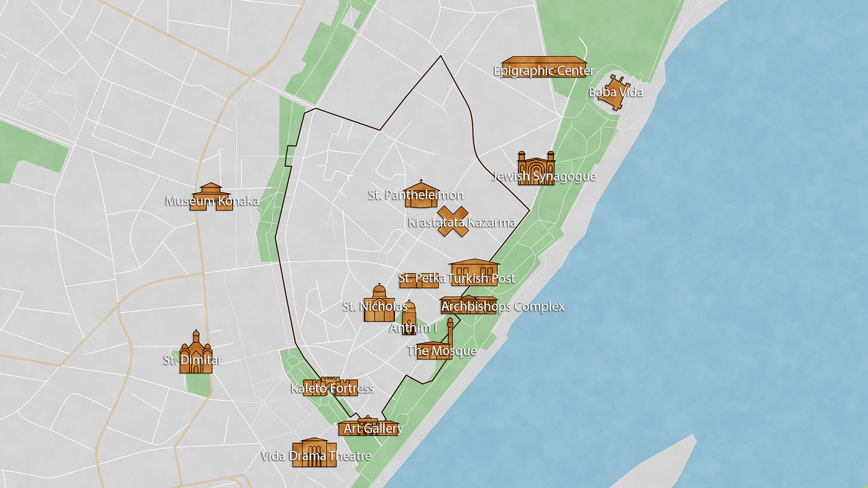The image size is (868, 488).
Task: Open the Turkish Post building icon
Action: 475,272
